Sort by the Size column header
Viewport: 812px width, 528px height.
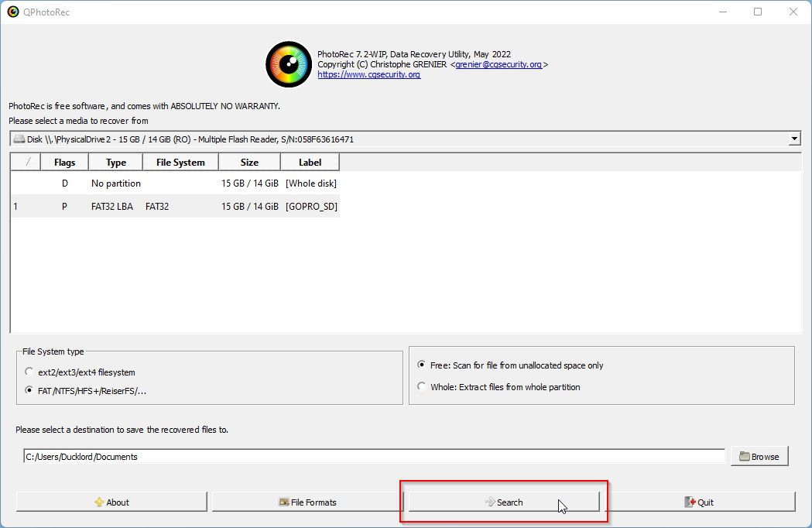click(x=249, y=162)
